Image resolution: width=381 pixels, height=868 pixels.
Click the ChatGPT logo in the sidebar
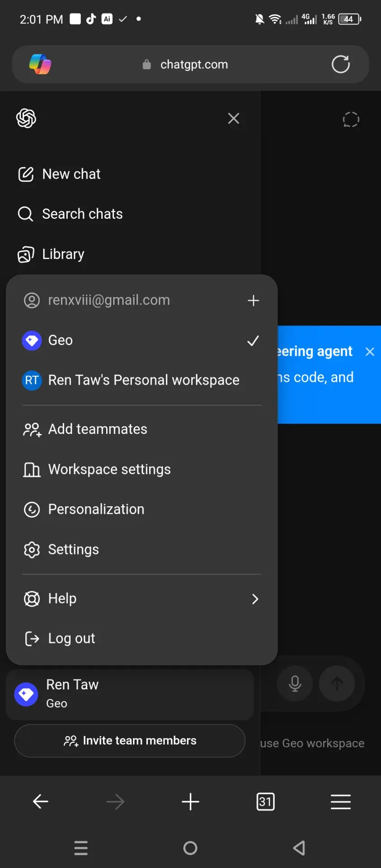(x=26, y=118)
